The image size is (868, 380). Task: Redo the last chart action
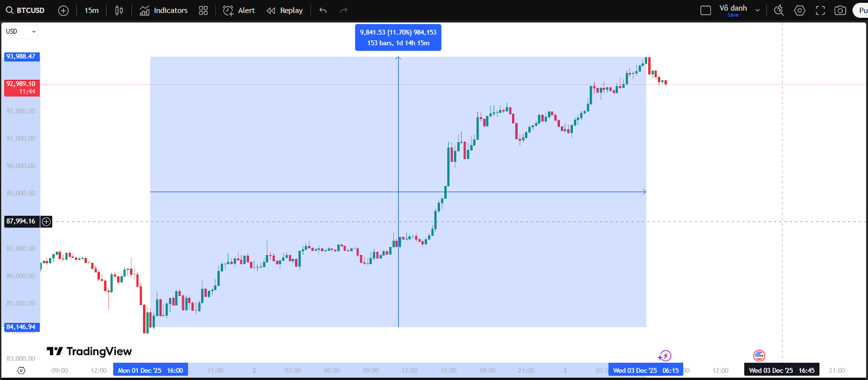coord(343,10)
